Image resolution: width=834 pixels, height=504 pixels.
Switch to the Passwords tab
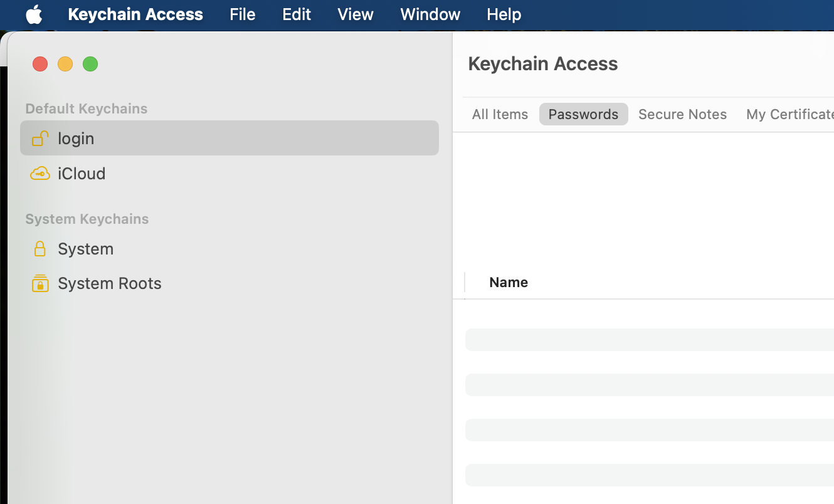(x=583, y=114)
